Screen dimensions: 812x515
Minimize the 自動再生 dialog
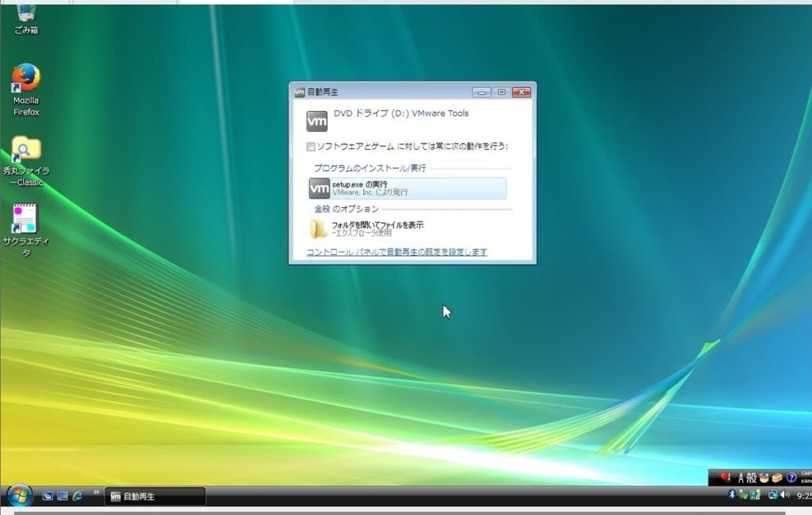[x=481, y=92]
